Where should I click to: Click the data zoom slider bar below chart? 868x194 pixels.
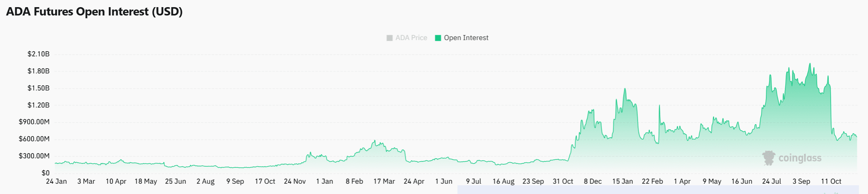(x=658, y=190)
